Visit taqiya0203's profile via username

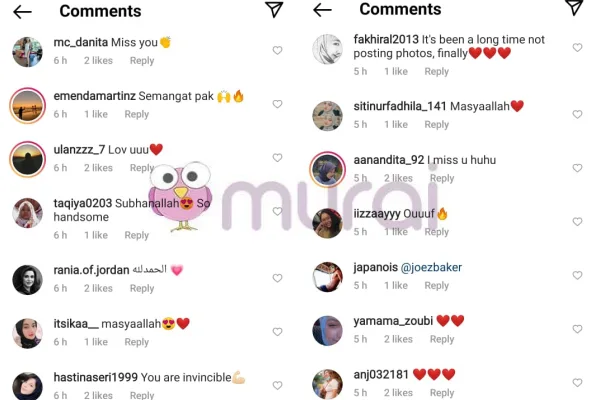(x=83, y=203)
